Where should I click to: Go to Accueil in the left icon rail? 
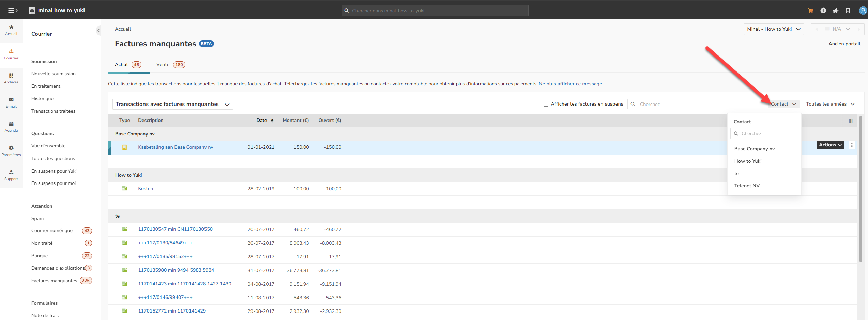(11, 30)
